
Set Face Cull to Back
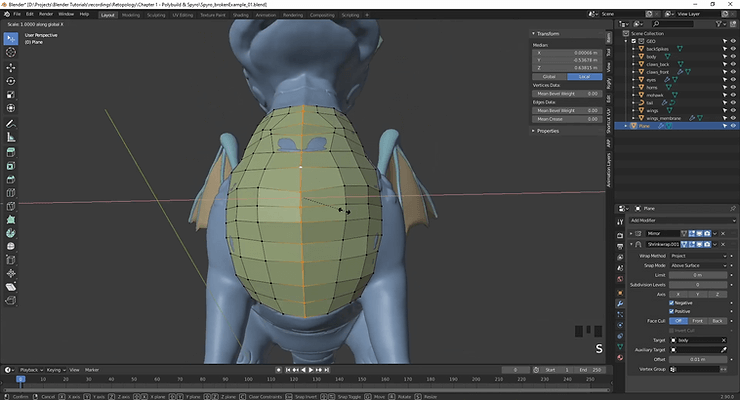pyautogui.click(x=717, y=321)
